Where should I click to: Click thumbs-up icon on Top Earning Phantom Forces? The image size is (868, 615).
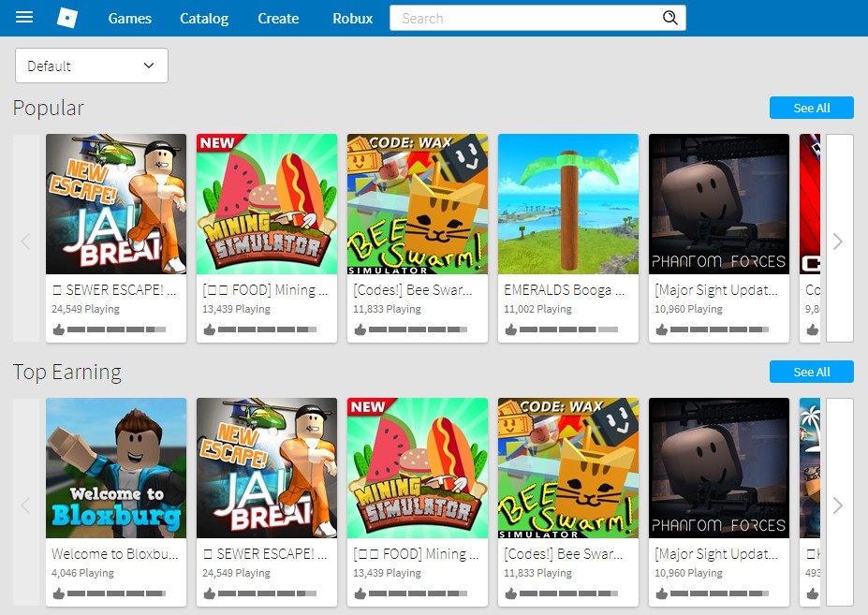[661, 593]
